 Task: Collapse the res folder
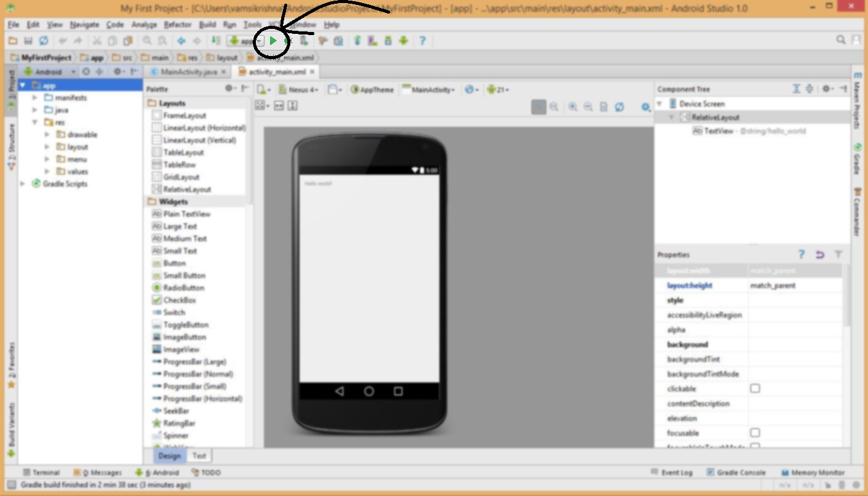[x=34, y=122]
